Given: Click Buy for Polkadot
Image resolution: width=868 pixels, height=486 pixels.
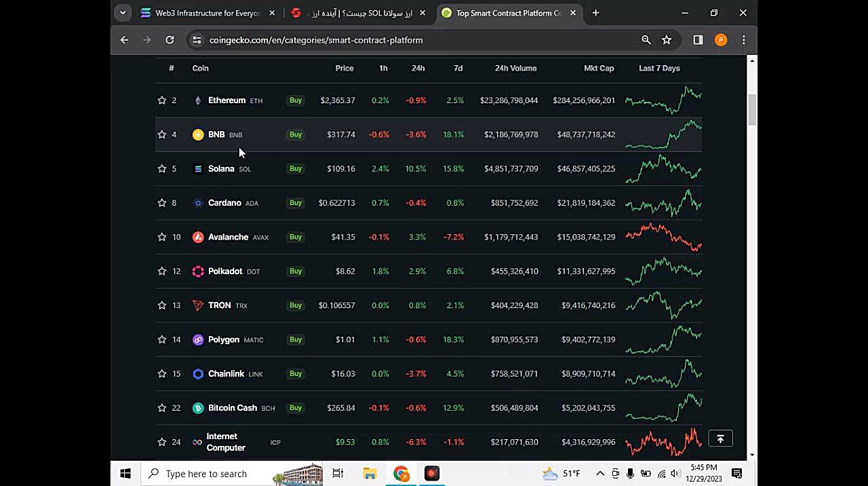Looking at the screenshot, I should click(x=296, y=271).
